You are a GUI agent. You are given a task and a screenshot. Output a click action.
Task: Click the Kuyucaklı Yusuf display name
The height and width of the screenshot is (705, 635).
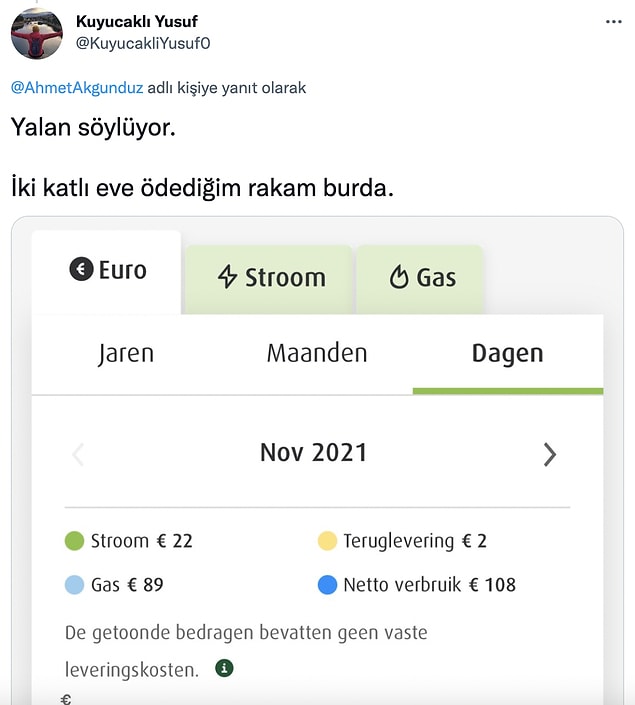137,21
